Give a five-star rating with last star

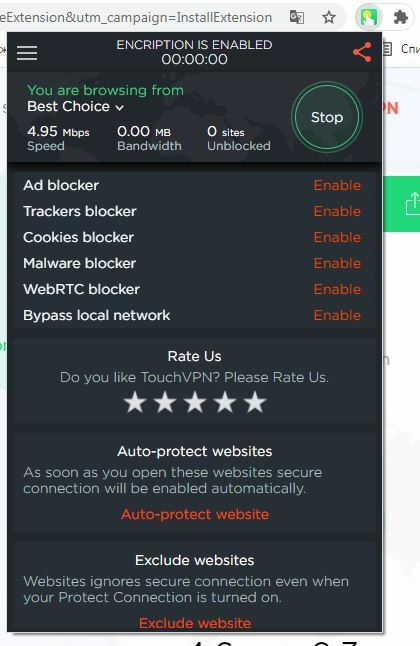point(255,402)
